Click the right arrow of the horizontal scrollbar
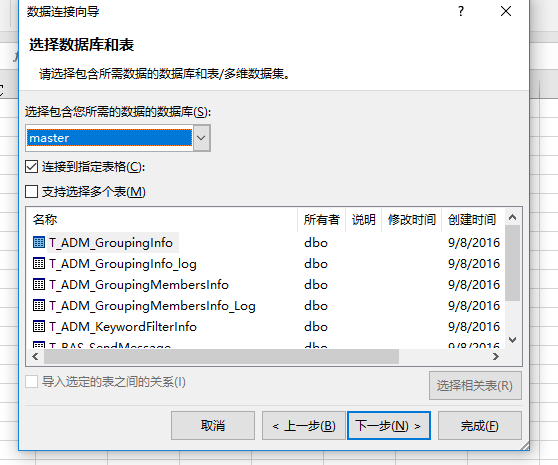Screen dimensions: 558x465 coord(496,356)
